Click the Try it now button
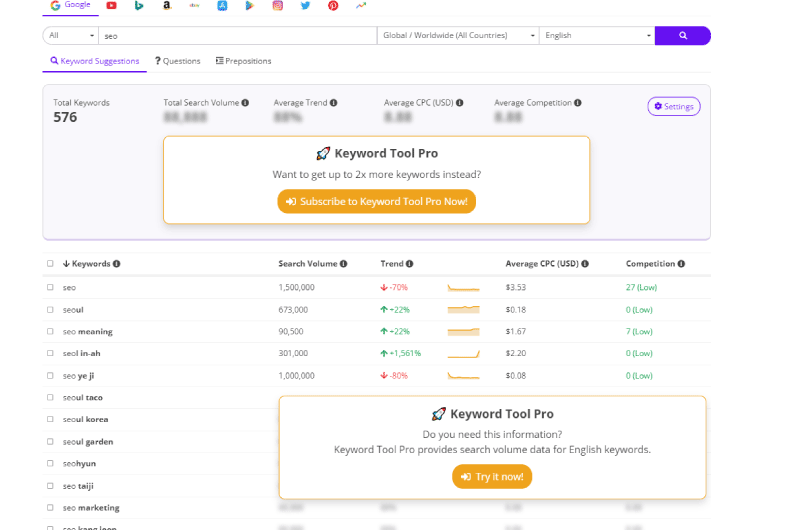Image resolution: width=800 pixels, height=530 pixels. (x=492, y=476)
